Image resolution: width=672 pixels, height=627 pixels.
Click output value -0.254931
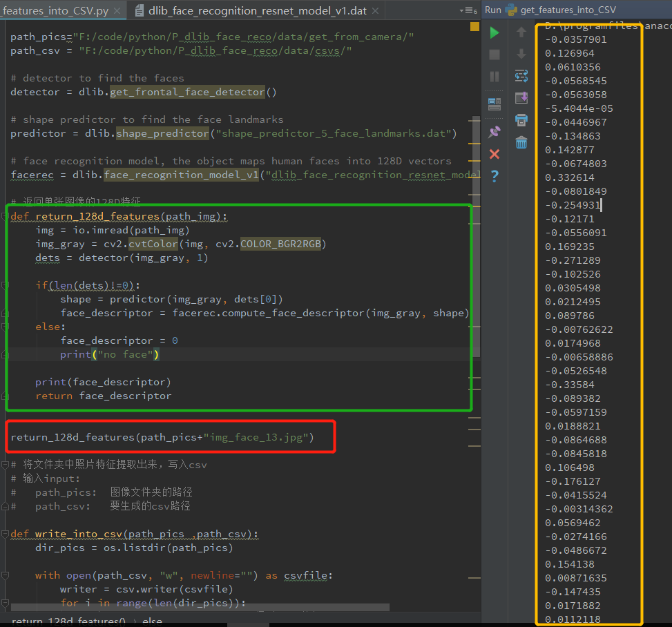pos(573,205)
